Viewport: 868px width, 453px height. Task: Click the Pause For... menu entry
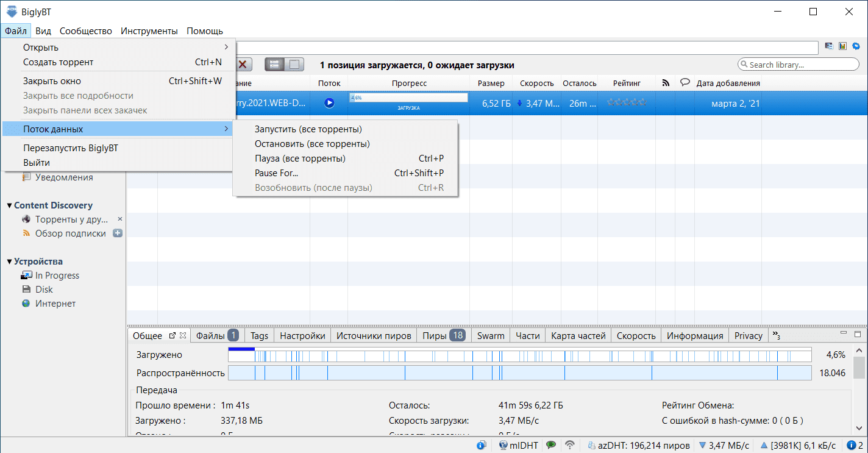tap(346, 173)
